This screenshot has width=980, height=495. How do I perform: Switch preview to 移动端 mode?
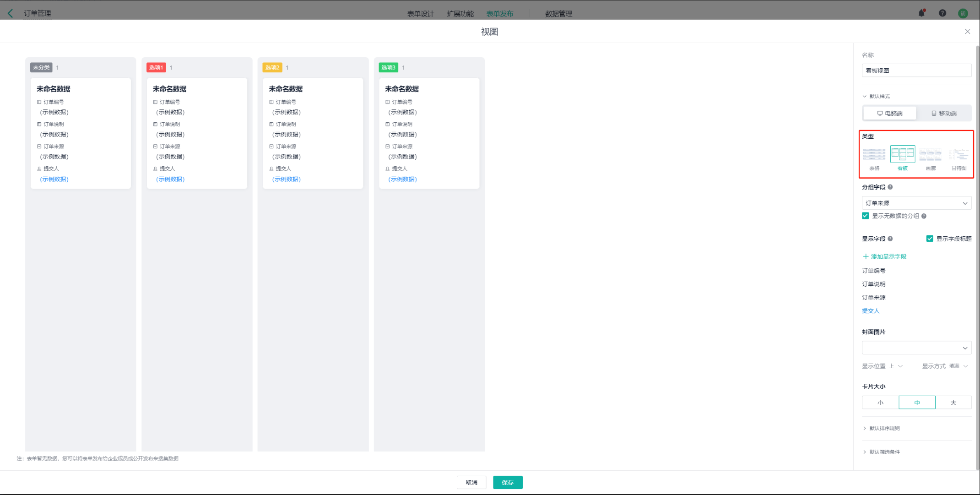tap(944, 113)
